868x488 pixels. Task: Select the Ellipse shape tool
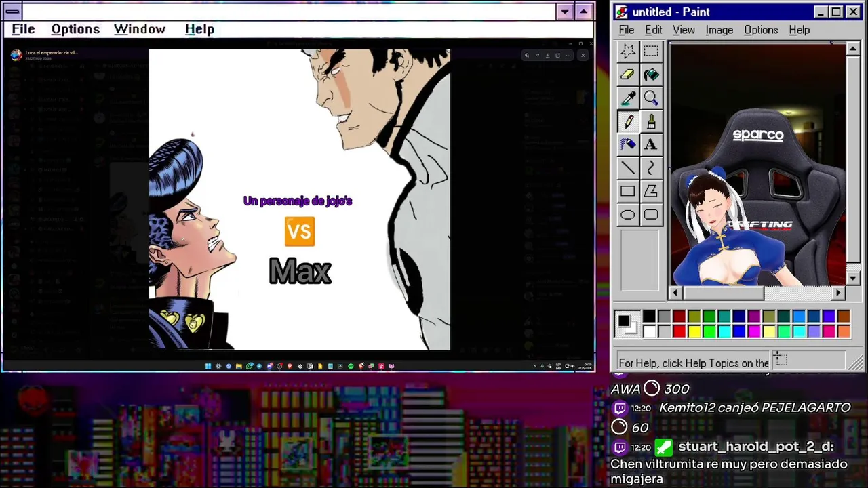pyautogui.click(x=628, y=215)
